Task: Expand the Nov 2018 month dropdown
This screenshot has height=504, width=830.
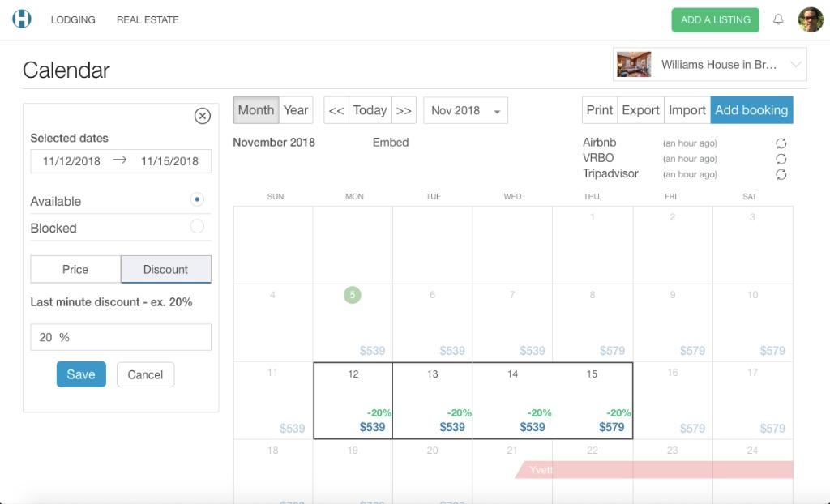Action: click(465, 110)
